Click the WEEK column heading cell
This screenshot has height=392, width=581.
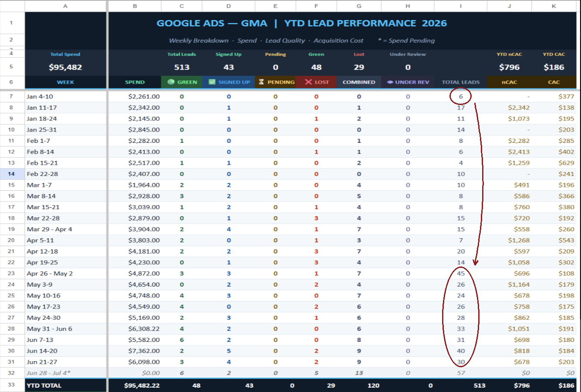(65, 82)
